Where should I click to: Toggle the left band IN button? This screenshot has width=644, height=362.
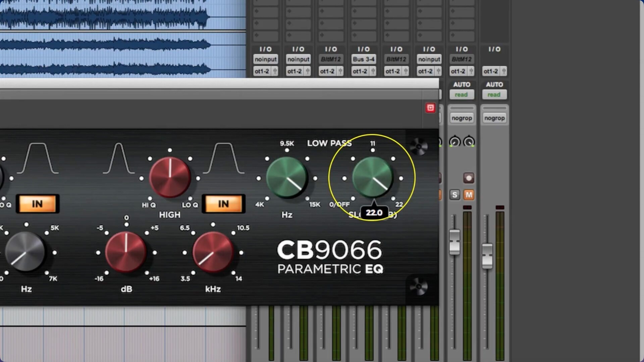(37, 204)
